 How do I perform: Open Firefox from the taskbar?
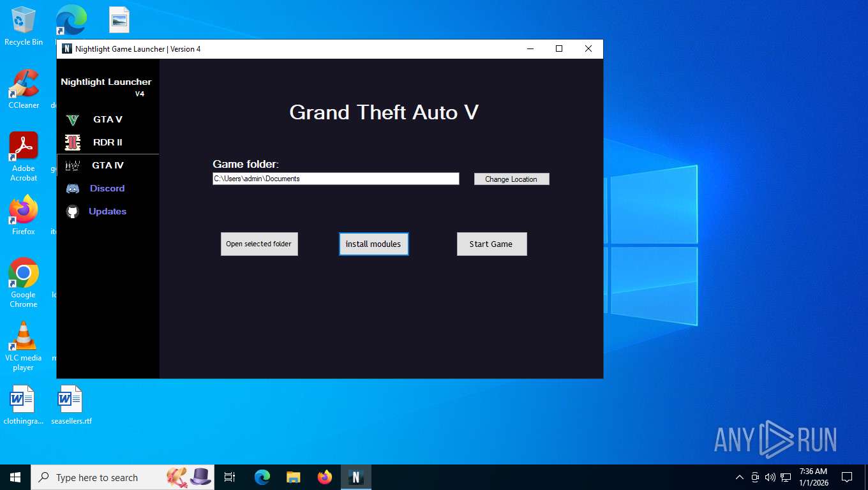click(x=325, y=477)
